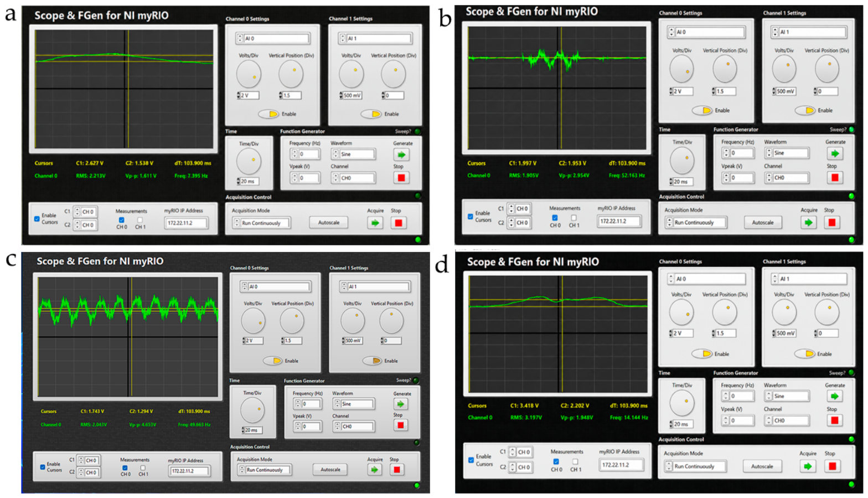The height and width of the screenshot is (498, 868).
Task: Click red Function Generator Stop in panel d
Action: coord(835,420)
